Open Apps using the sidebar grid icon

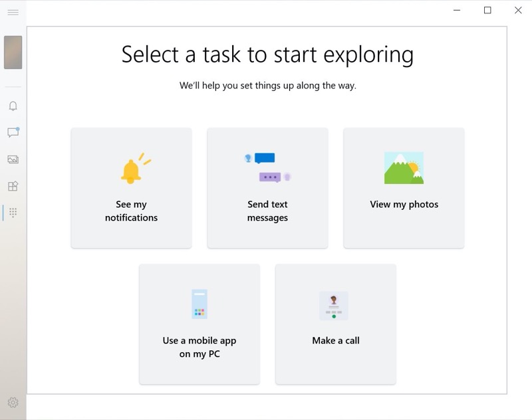13,186
